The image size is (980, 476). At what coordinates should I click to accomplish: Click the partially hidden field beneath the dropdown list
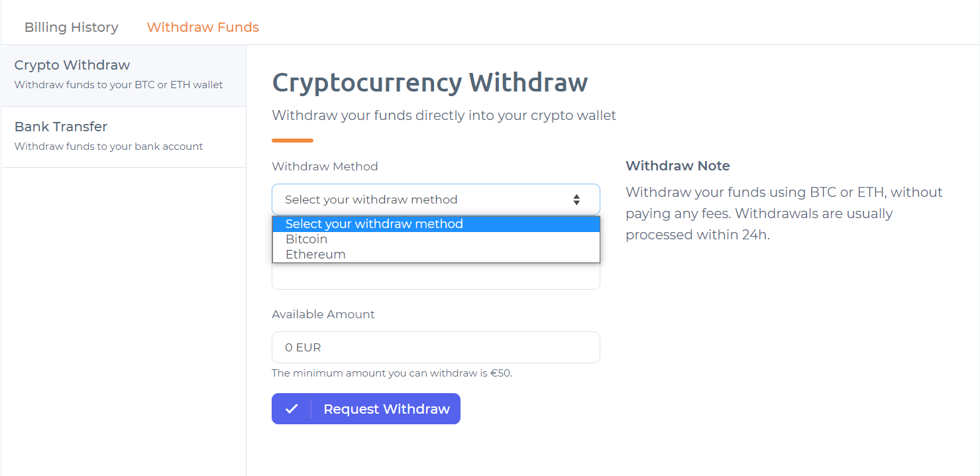[435, 277]
